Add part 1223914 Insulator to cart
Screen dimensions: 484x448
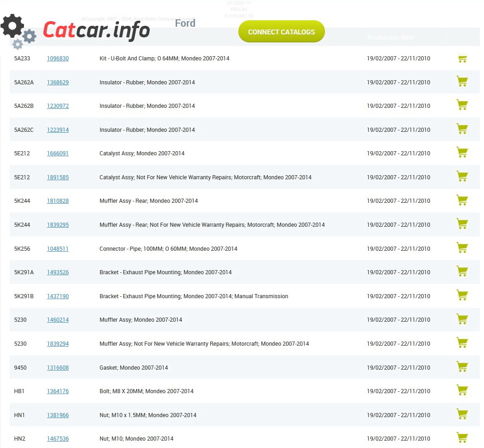click(462, 129)
